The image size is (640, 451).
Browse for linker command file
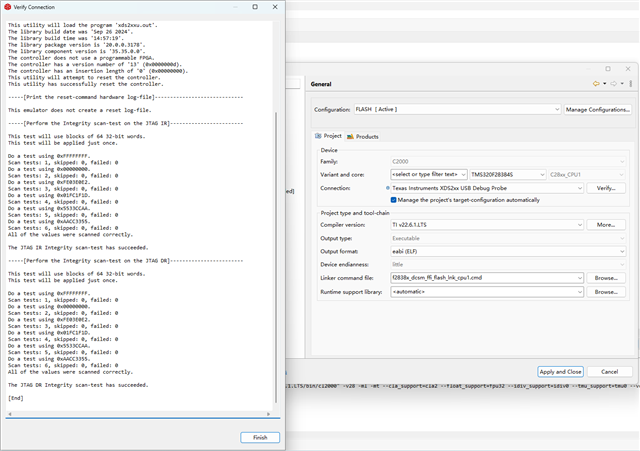pyautogui.click(x=606, y=278)
